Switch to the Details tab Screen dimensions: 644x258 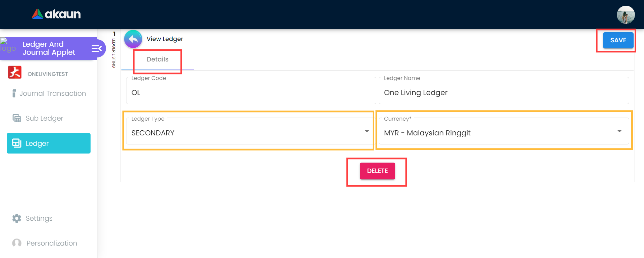tap(157, 59)
